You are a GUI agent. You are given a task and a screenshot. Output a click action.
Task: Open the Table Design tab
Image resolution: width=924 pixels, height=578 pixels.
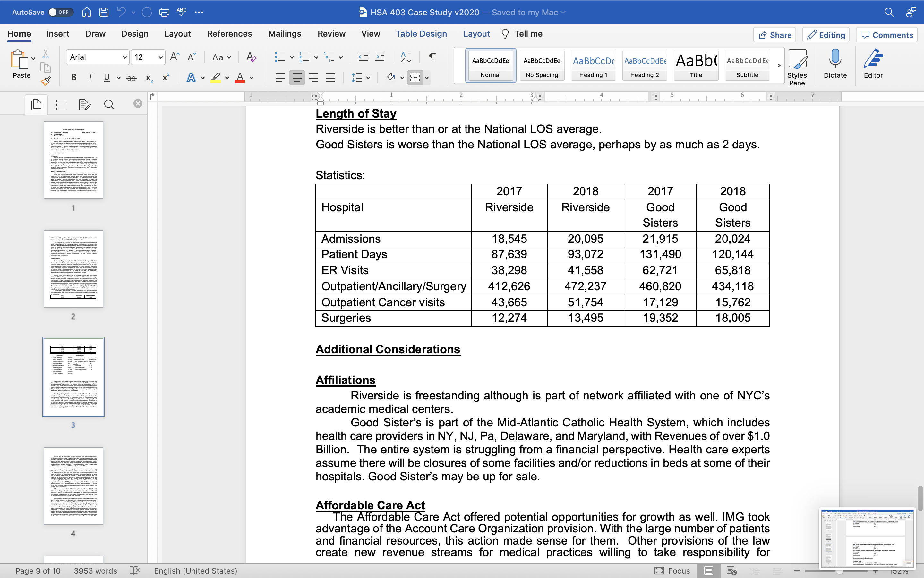(x=421, y=34)
